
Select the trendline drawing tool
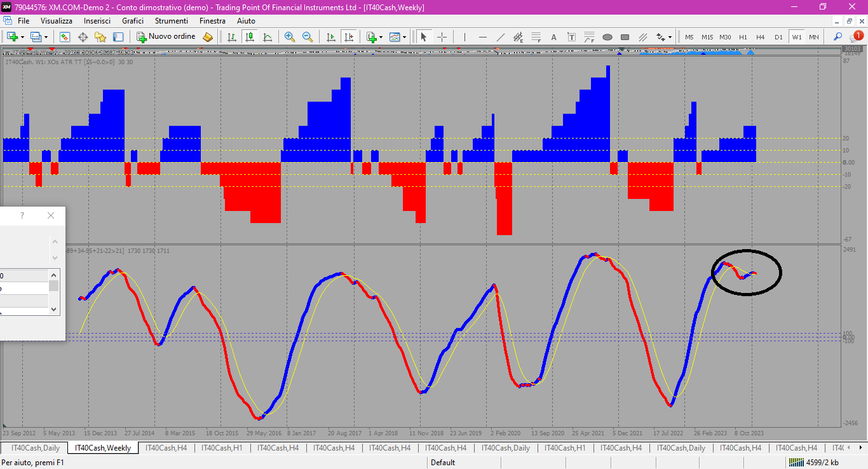point(501,37)
